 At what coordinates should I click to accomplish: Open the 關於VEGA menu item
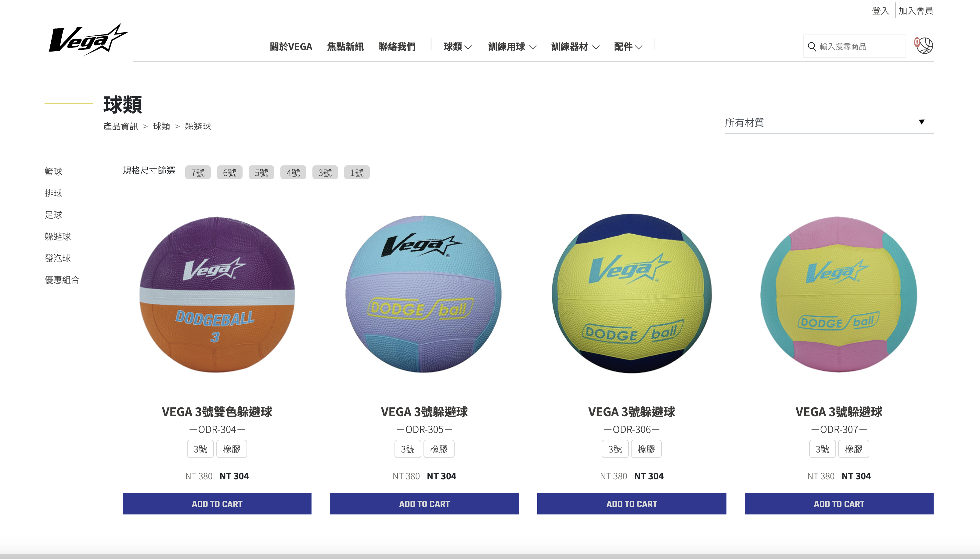coord(291,47)
